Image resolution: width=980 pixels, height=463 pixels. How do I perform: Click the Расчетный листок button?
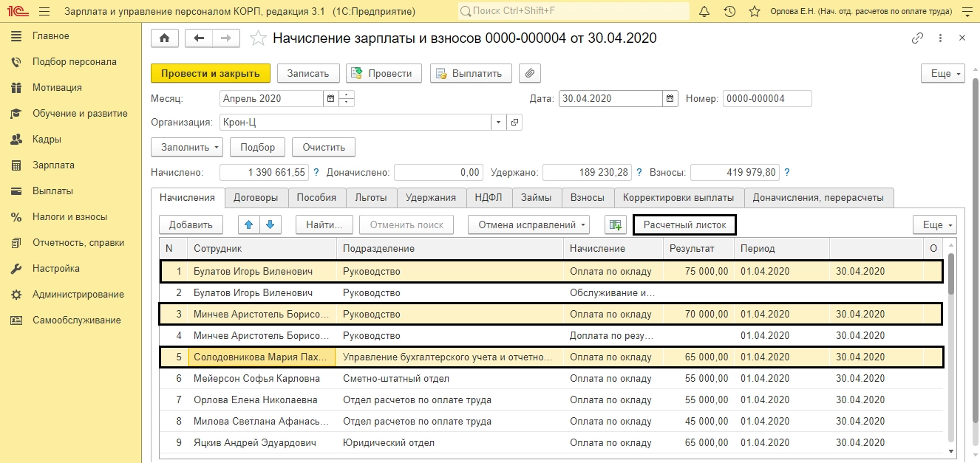684,224
